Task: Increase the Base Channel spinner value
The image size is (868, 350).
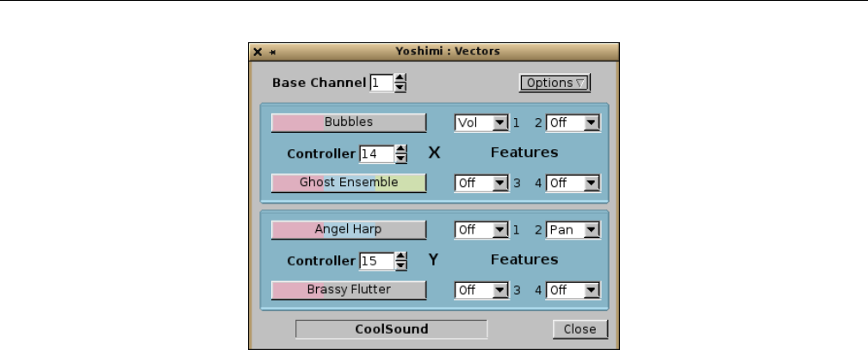Action: click(x=400, y=79)
